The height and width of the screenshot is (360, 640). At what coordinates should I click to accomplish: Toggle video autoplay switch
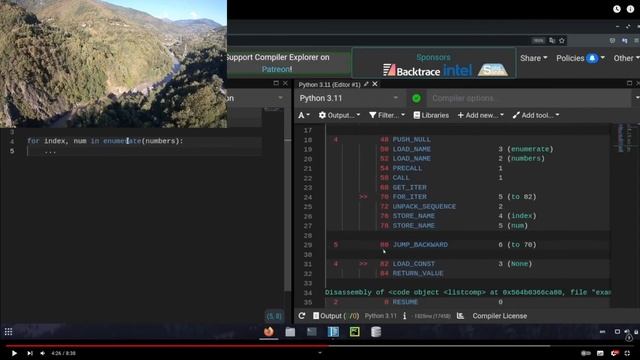point(586,353)
